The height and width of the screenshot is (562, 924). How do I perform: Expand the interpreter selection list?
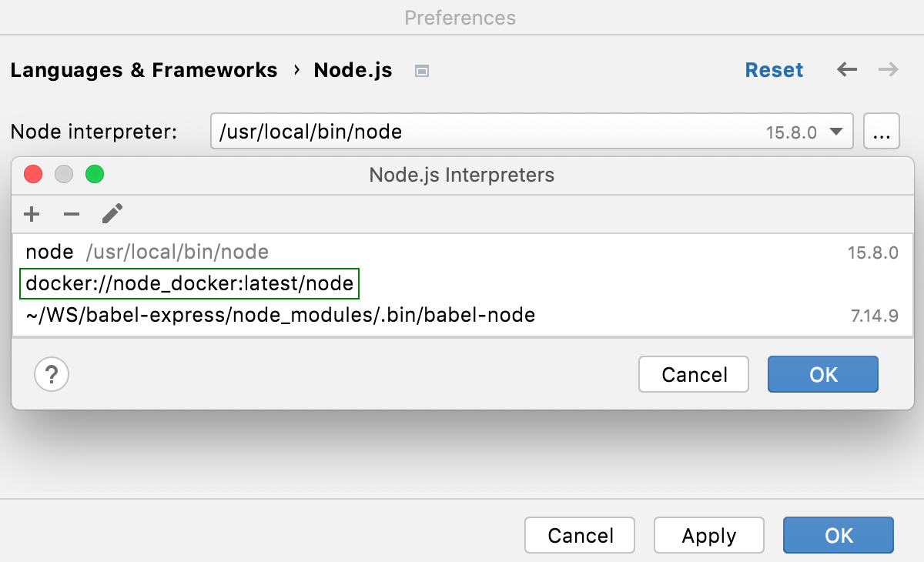(835, 131)
